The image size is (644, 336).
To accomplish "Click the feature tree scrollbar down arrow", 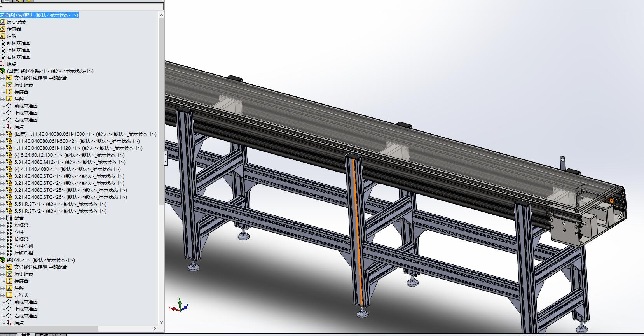I will pos(161,322).
